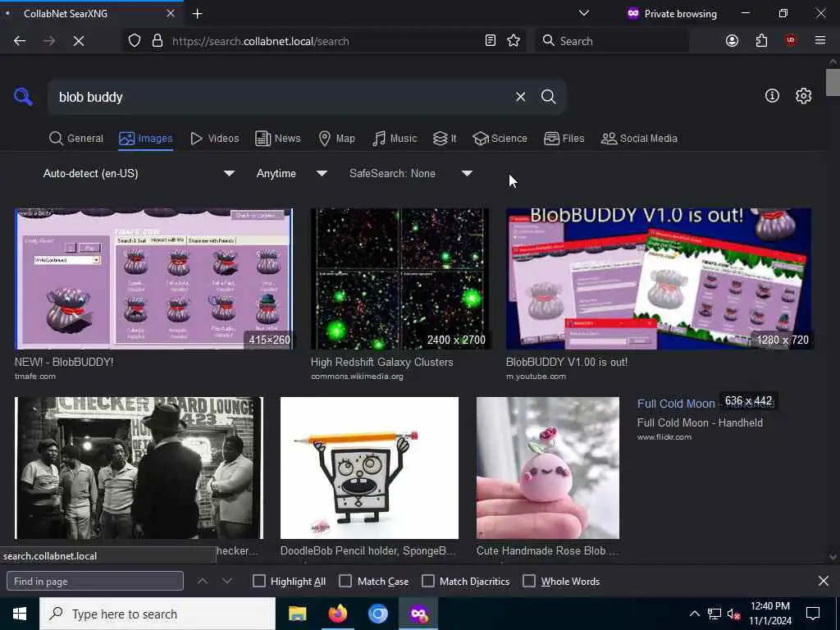Open the notification center
The image size is (840, 630).
pos(813,614)
